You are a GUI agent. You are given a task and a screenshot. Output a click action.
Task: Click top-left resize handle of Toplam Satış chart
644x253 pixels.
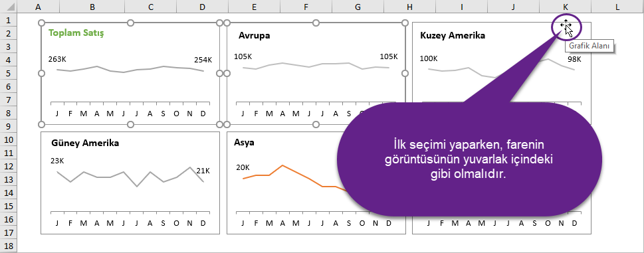tap(41, 23)
